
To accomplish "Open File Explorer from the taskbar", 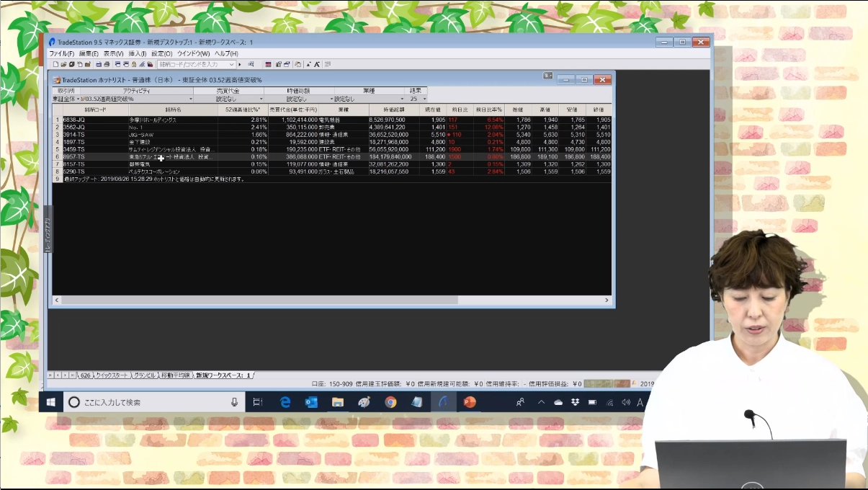I will (x=337, y=402).
